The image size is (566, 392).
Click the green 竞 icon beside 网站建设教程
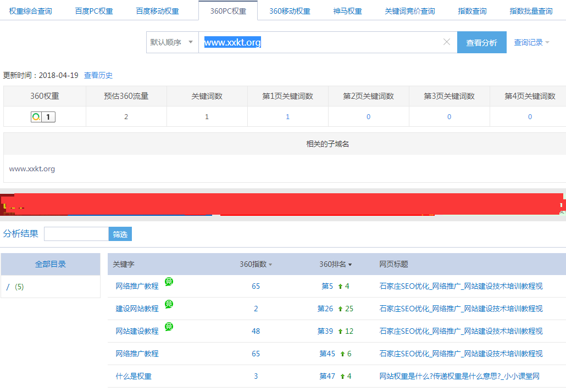tap(169, 326)
